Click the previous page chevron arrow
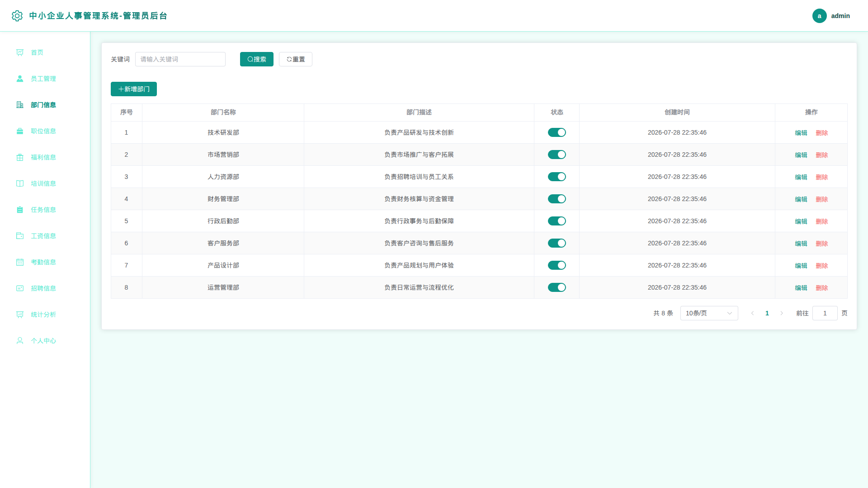This screenshot has height=488, width=868. pos(752,313)
